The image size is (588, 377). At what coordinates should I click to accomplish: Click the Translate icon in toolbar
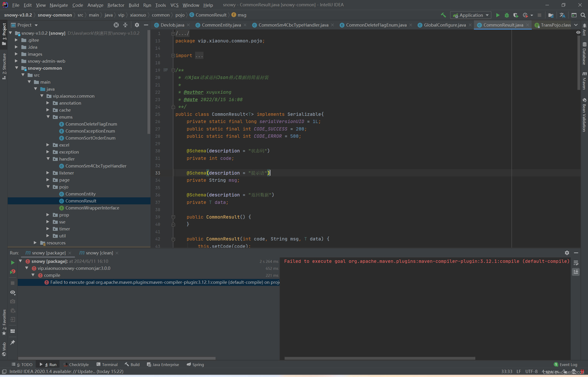(x=562, y=15)
